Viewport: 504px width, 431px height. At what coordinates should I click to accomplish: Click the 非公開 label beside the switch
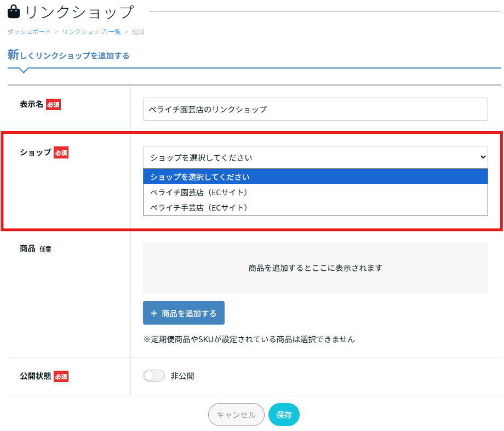pos(182,376)
